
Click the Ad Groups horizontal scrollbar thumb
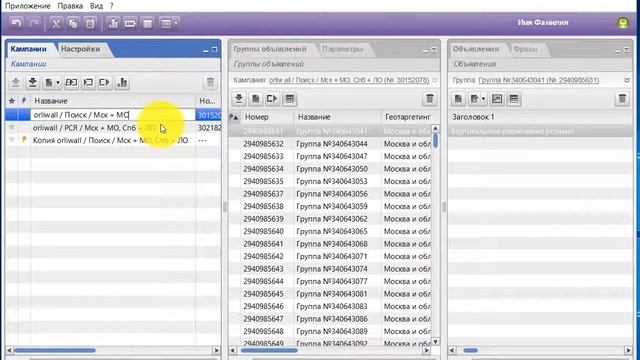[x=269, y=350]
